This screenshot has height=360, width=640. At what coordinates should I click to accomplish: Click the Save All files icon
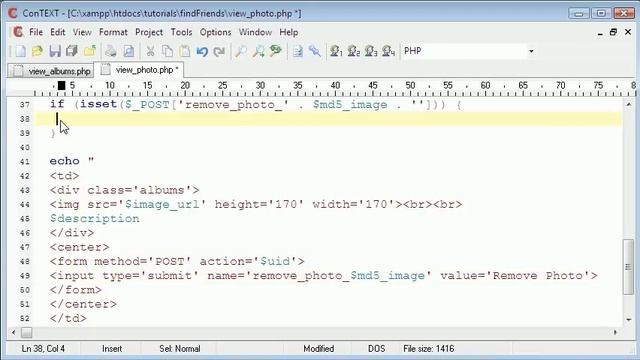click(x=72, y=51)
